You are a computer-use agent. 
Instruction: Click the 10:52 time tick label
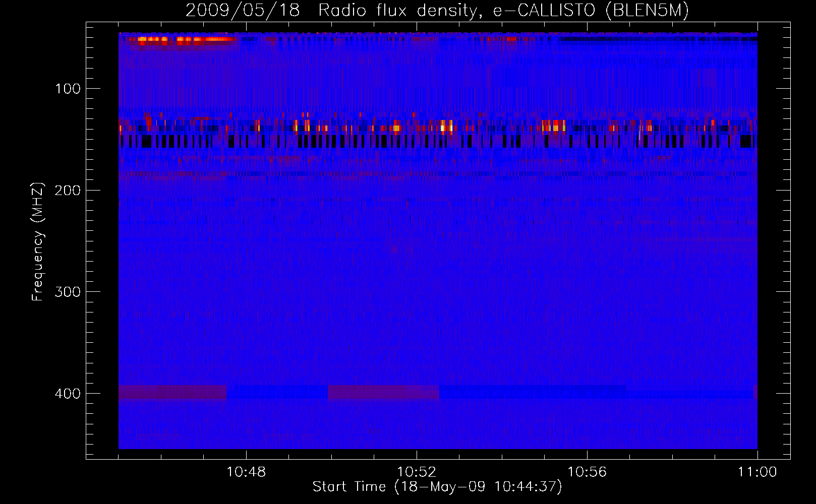(x=417, y=472)
